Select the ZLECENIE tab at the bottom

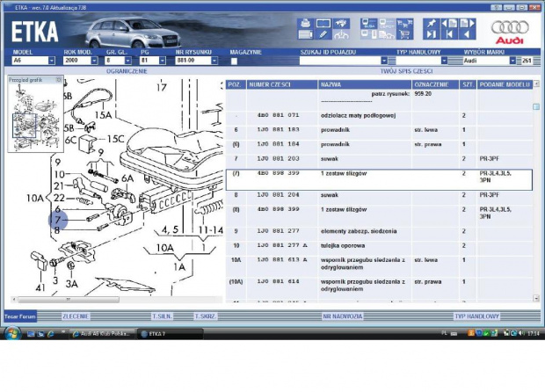click(76, 315)
